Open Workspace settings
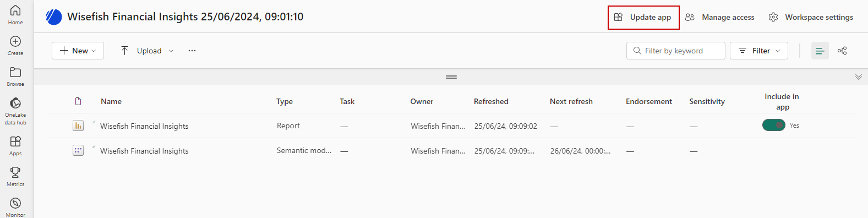 click(811, 18)
